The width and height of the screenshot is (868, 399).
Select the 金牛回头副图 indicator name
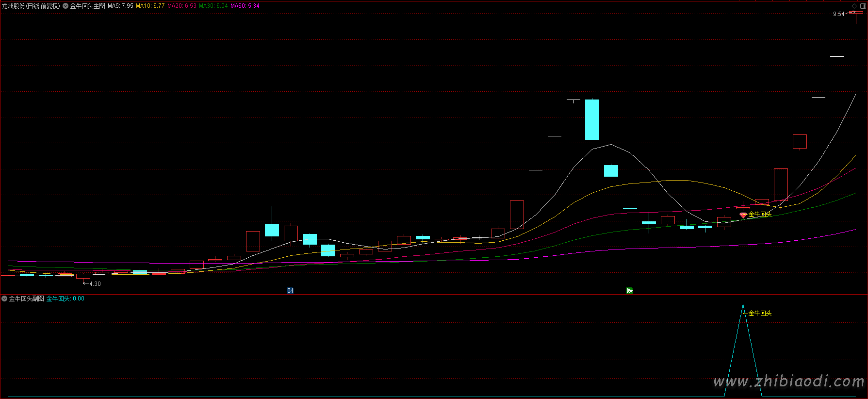tap(27, 299)
